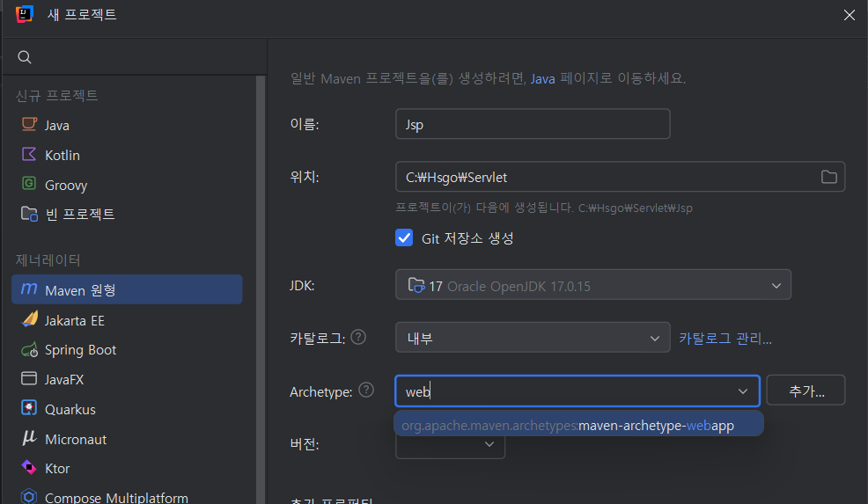Click the Ktor diamond icon
The image size is (868, 504).
(29, 467)
